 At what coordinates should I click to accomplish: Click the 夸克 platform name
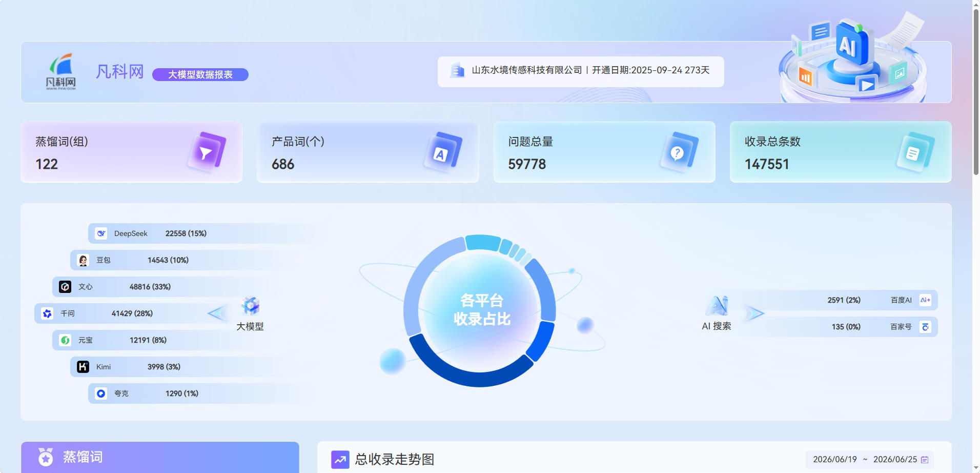[x=121, y=393]
